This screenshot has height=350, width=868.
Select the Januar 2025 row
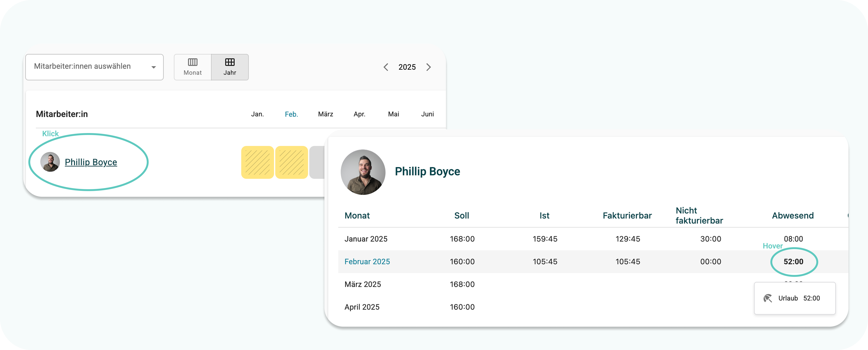[x=366, y=239]
